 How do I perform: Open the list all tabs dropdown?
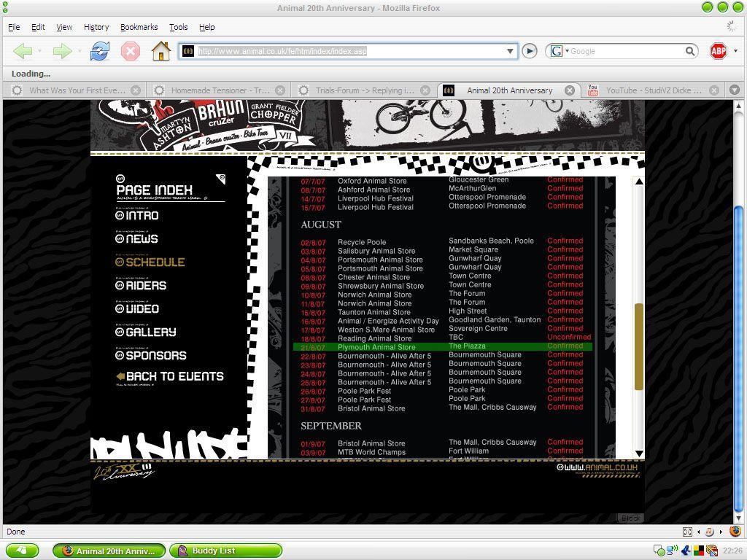click(735, 90)
